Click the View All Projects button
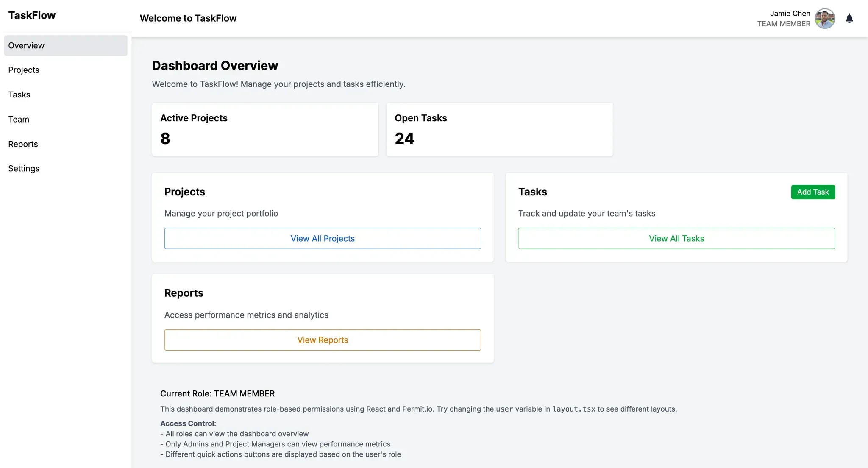Screen dimensions: 868x468 click(323, 238)
